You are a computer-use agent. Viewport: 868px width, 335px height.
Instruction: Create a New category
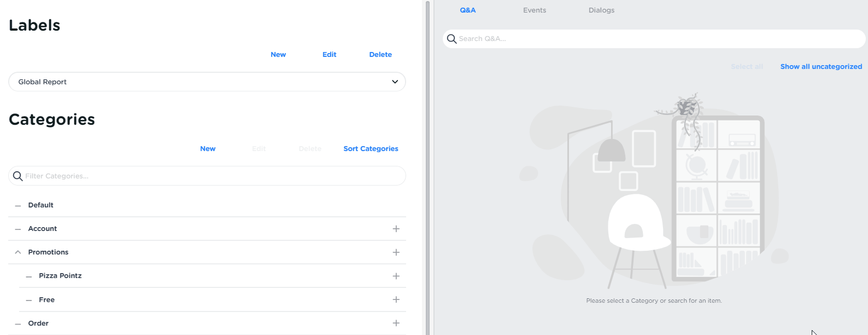[208, 149]
